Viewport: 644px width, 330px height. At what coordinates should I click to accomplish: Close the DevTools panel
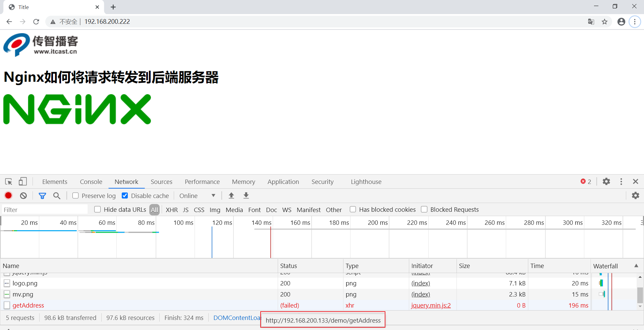[635, 182]
